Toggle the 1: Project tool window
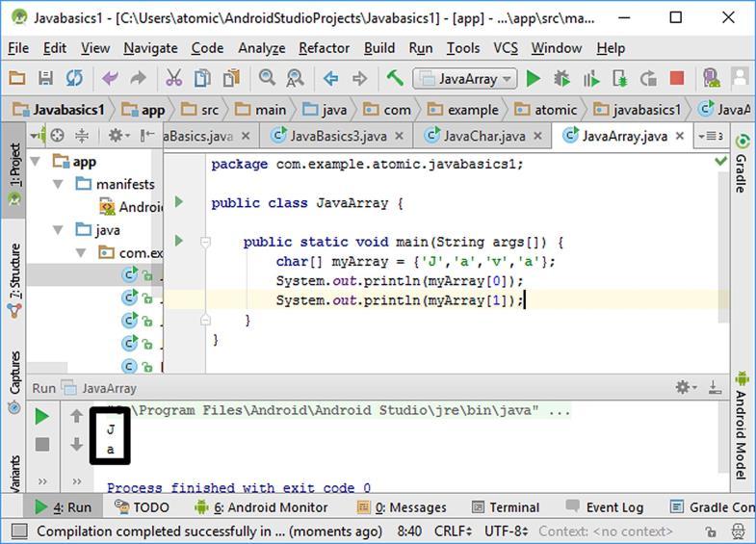Screen dimensions: 756x544 14,171
